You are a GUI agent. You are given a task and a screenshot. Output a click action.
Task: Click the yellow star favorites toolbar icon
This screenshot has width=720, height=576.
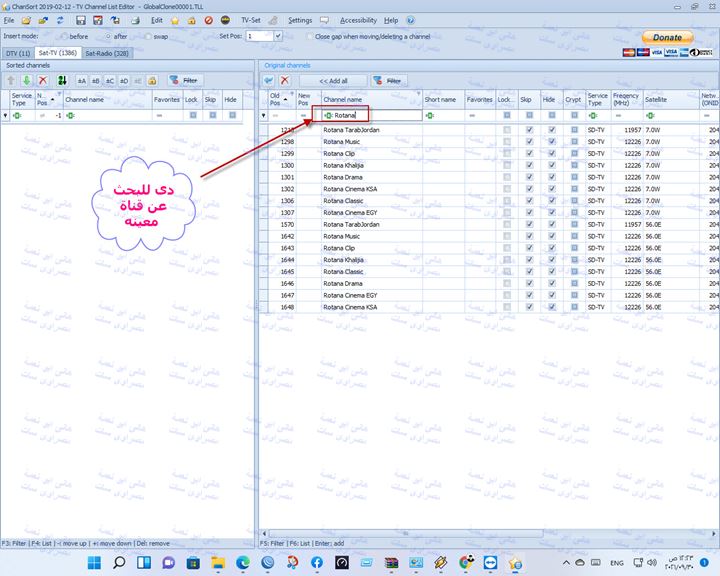[x=175, y=20]
